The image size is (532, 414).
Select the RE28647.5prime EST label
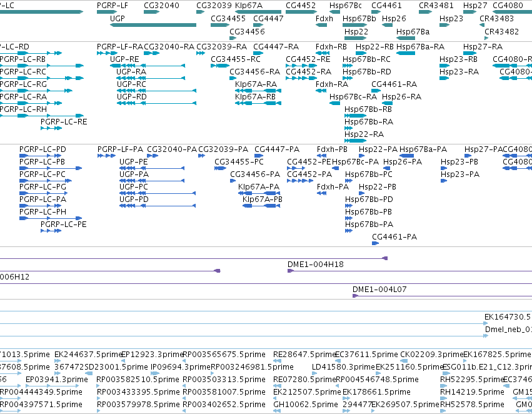pos(304,354)
